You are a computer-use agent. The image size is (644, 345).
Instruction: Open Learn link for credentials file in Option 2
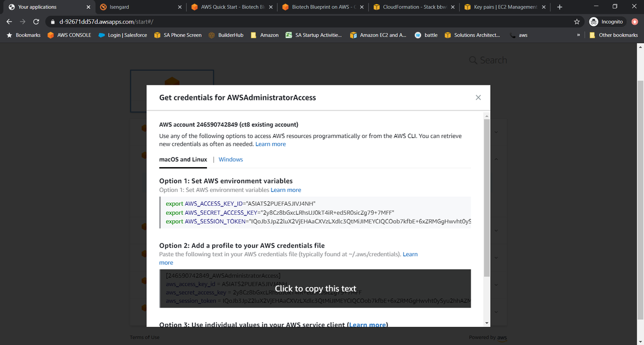[410, 254]
